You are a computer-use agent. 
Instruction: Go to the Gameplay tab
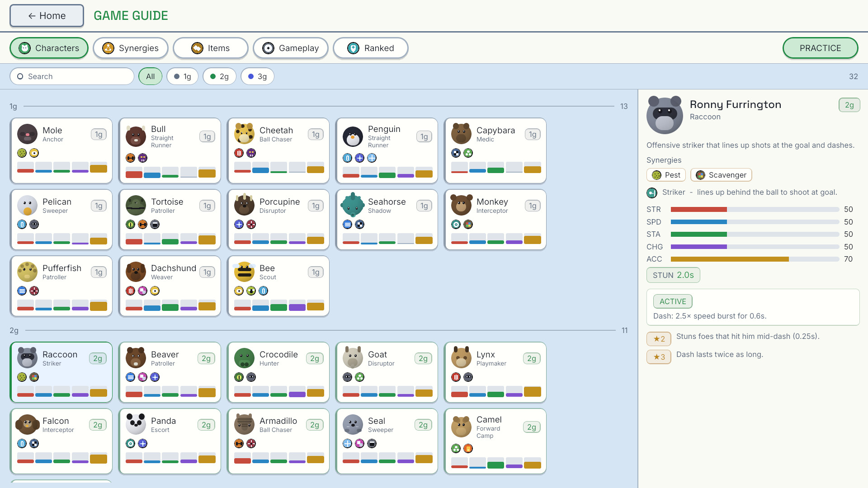coord(291,48)
